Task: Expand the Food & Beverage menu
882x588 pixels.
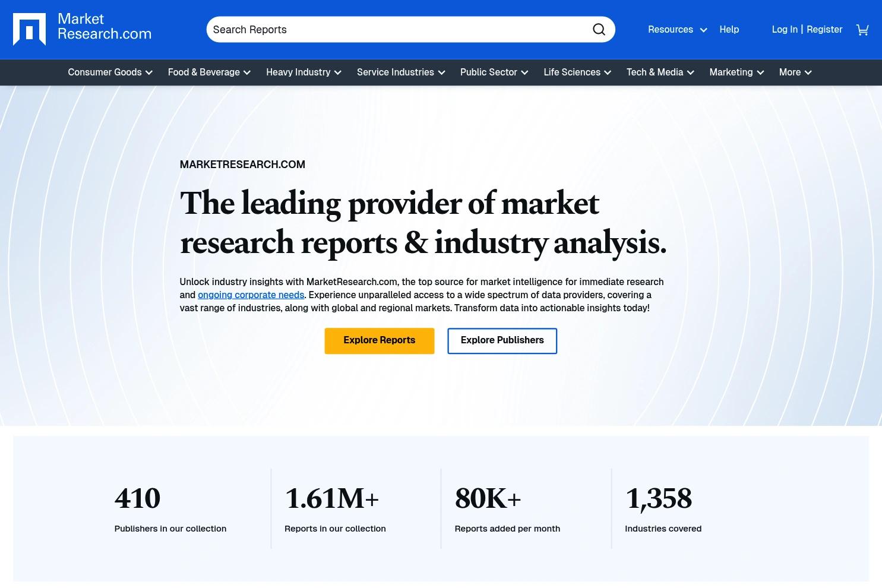Action: click(x=209, y=72)
